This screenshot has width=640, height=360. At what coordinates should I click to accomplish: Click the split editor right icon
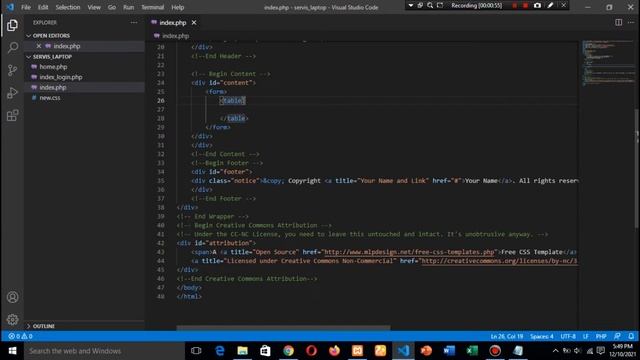coord(618,22)
